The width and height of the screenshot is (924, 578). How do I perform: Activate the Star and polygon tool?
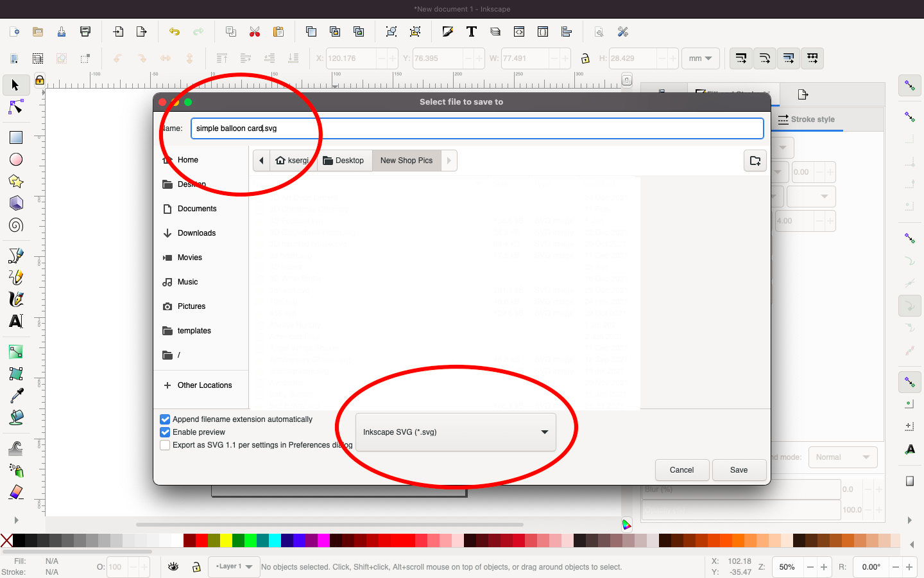pyautogui.click(x=16, y=181)
